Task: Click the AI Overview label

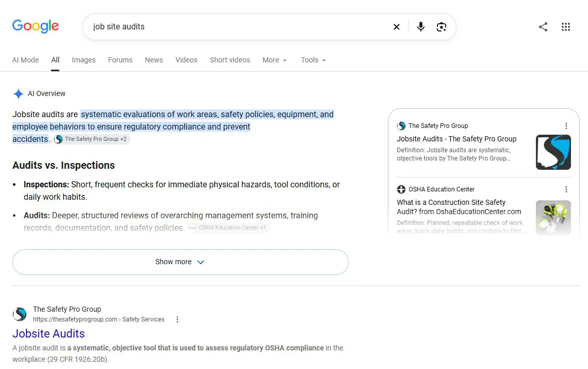Action: [46, 93]
